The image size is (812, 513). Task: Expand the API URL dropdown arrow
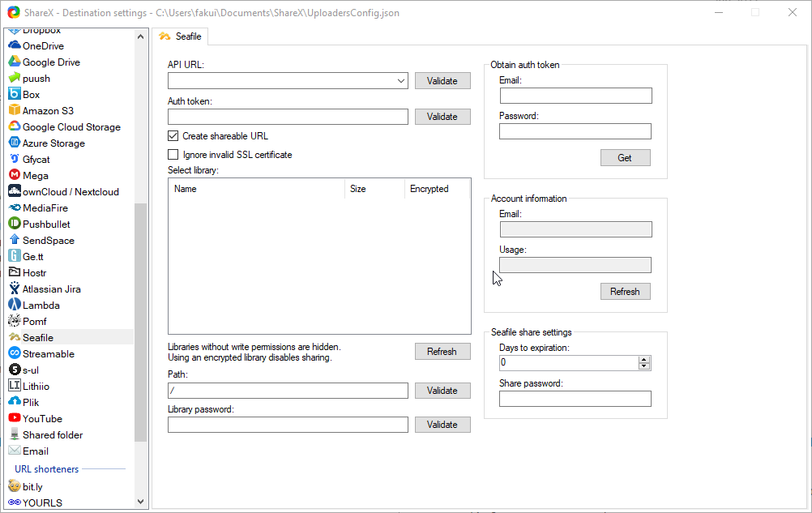click(402, 81)
